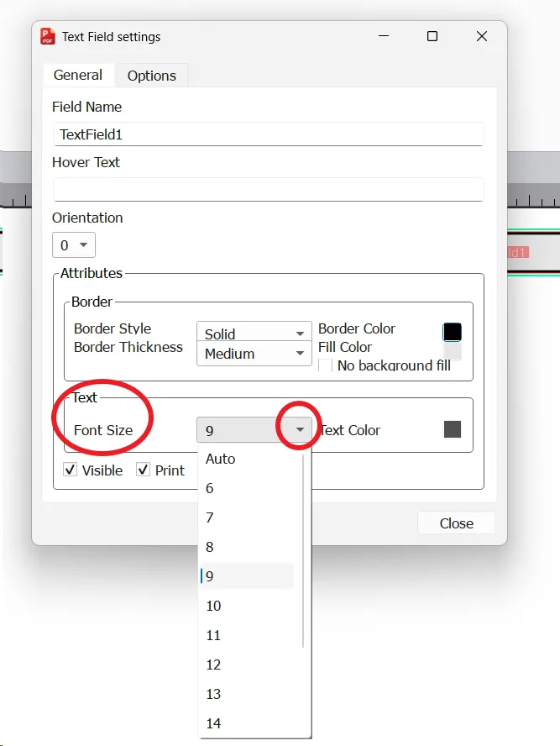Open the Border Thickness Medium dropdown
The image size is (560, 746).
(x=254, y=354)
